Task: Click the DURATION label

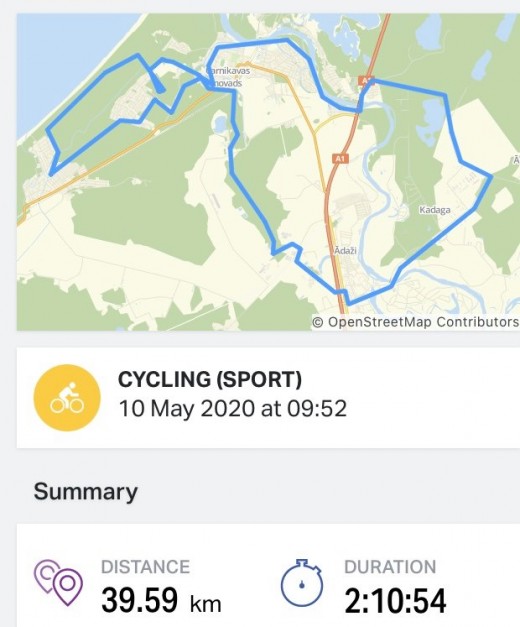Action: (390, 567)
